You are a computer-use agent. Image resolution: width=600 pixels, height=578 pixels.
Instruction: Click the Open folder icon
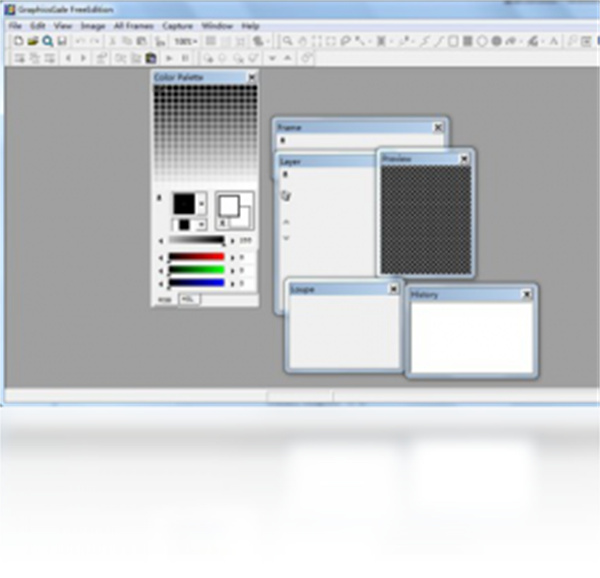point(33,41)
